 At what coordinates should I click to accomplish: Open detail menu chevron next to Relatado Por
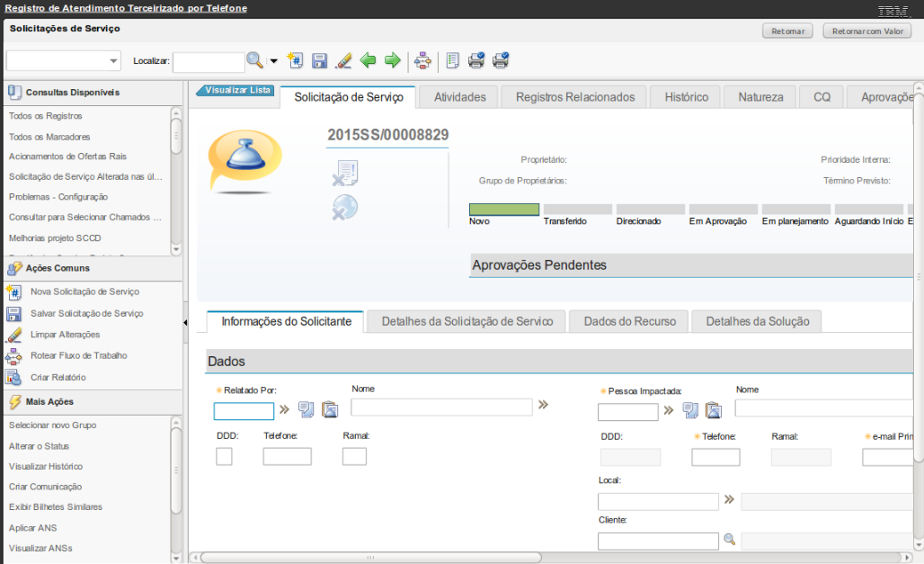point(284,409)
